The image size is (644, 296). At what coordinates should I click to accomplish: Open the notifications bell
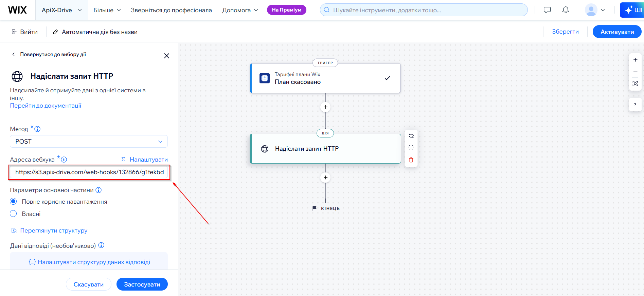click(x=566, y=10)
